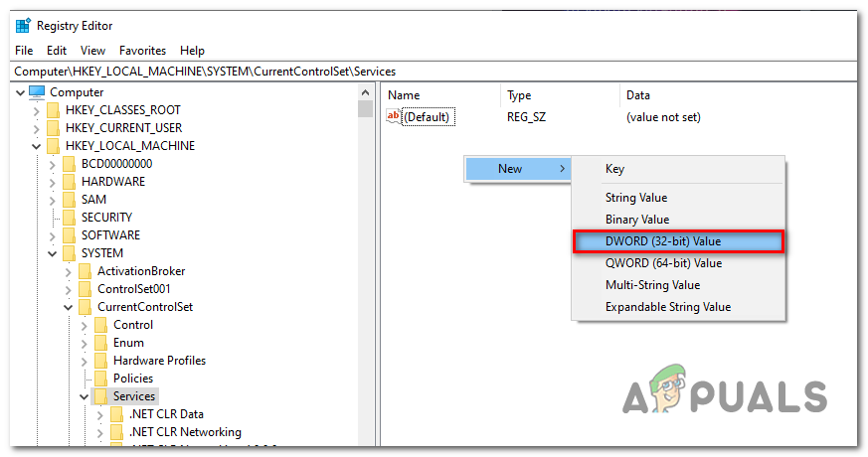Open the File menu
Screen dimensions: 868x457
point(24,51)
